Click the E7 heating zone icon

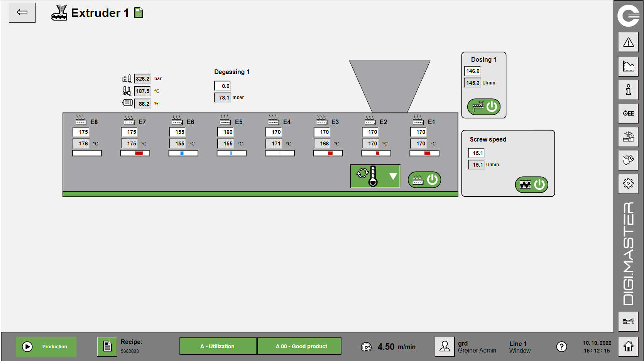coord(129,120)
